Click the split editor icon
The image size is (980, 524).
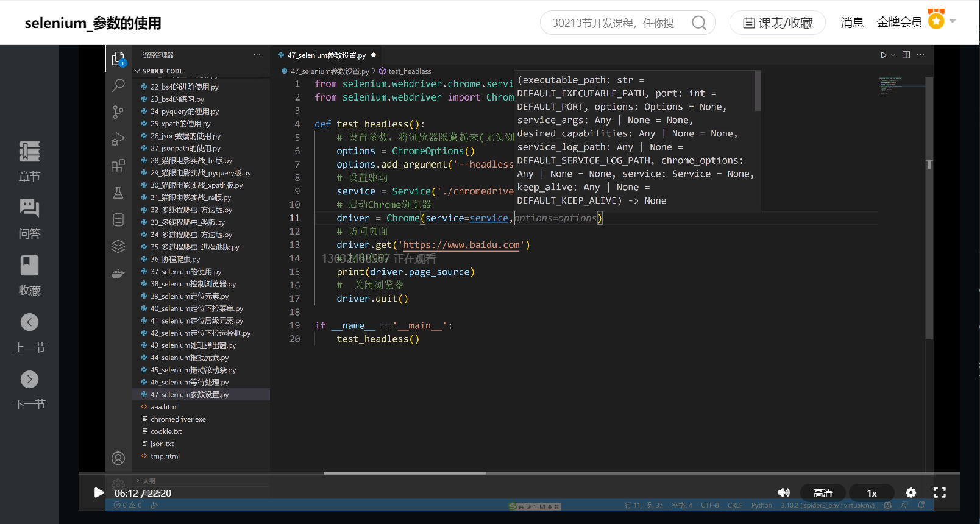(906, 55)
